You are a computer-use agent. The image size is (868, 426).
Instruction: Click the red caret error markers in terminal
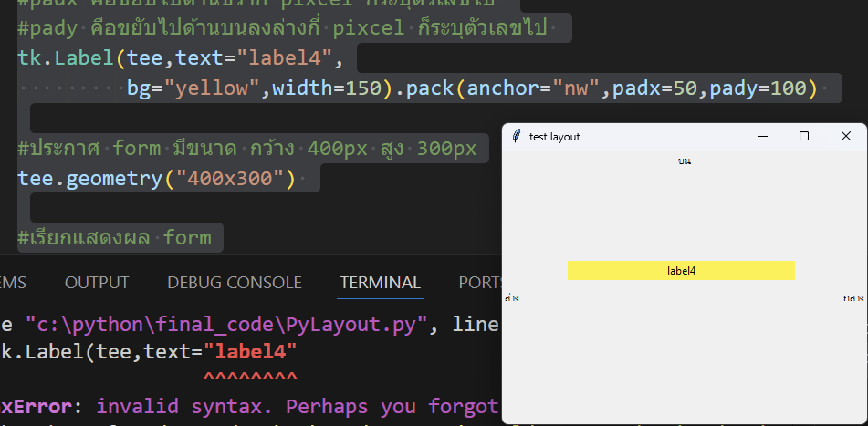(249, 377)
